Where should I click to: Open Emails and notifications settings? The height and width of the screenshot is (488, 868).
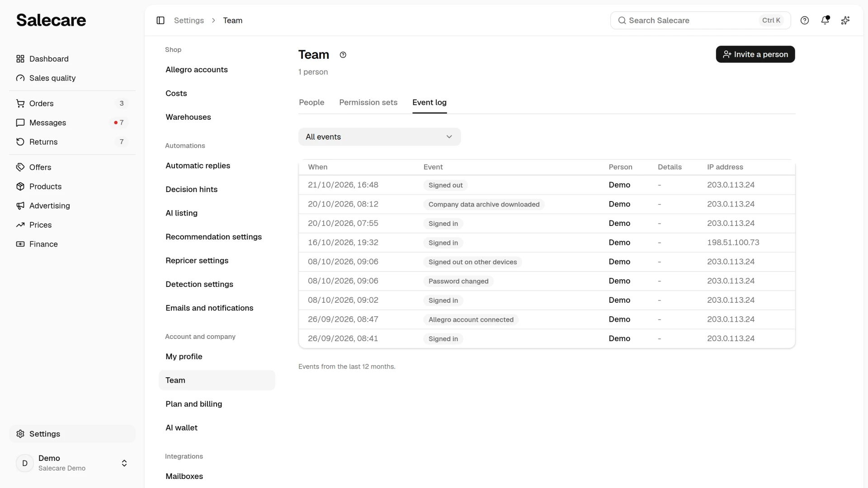(217, 308)
